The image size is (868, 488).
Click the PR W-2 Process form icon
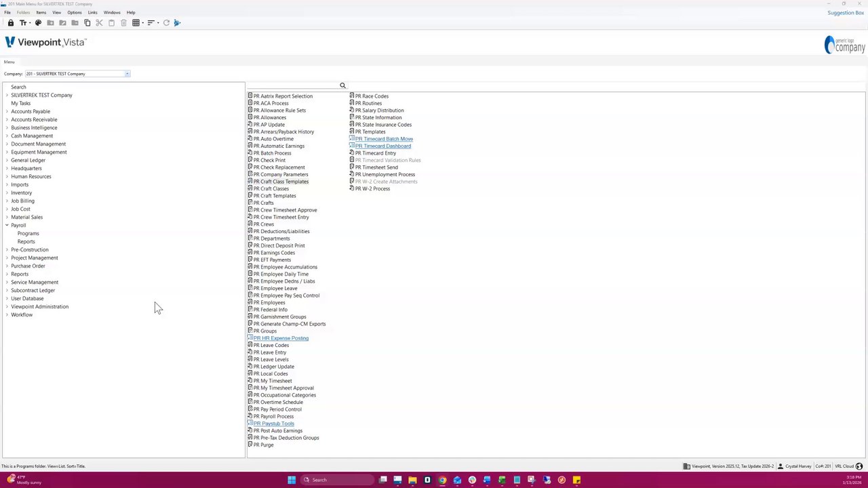pos(352,188)
